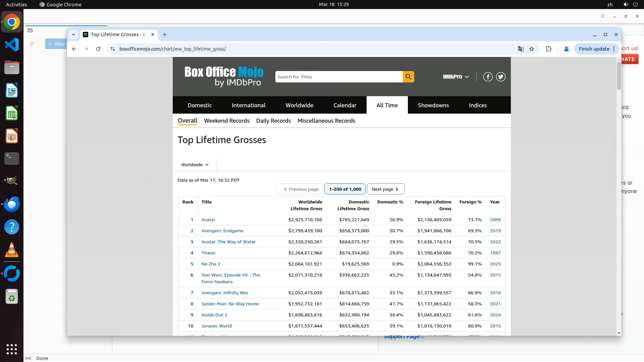Expand the Worldwide area dropdown
Screen dimensions: 644x362
point(195,165)
